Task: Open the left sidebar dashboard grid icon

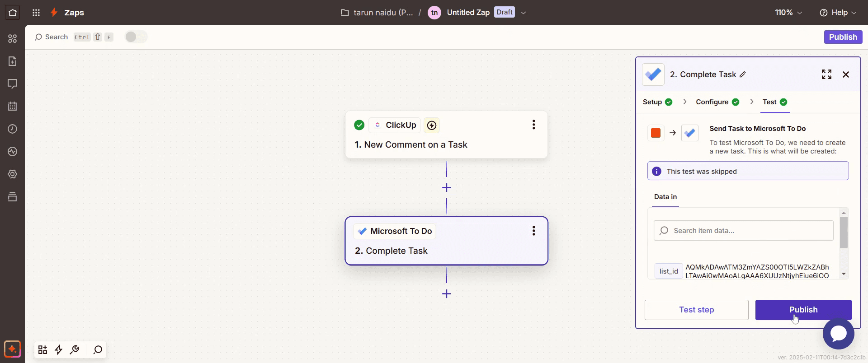Action: (13, 39)
